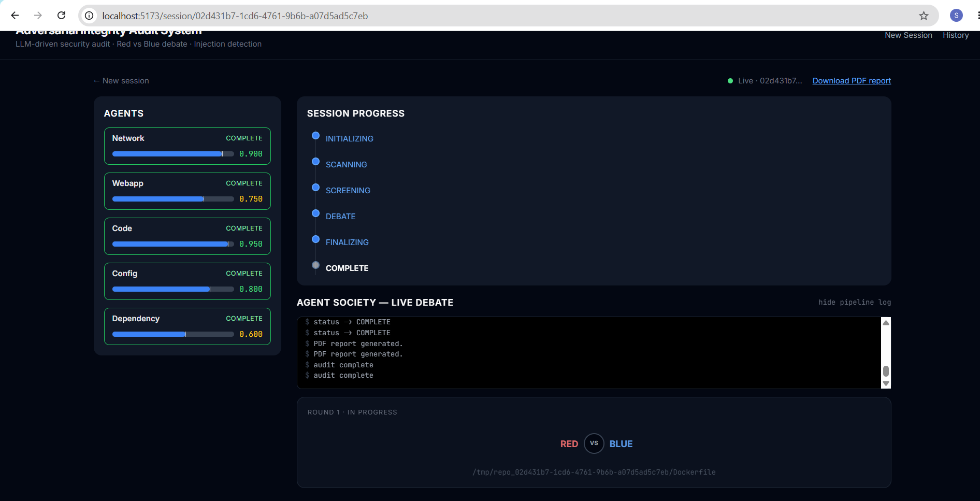The width and height of the screenshot is (980, 501).
Task: Click the last audit complete log line
Action: click(343, 376)
